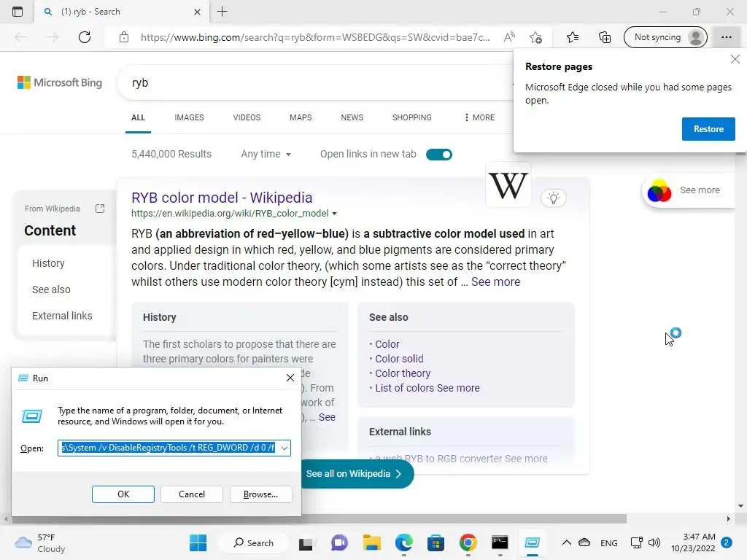Open the Command Prompt taskbar icon

click(500, 542)
